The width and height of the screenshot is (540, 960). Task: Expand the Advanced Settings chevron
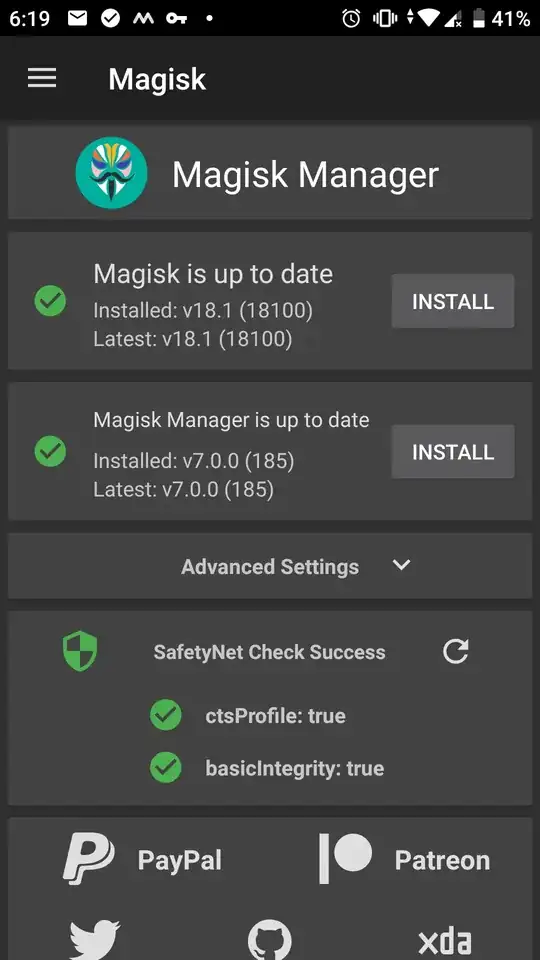[x=402, y=564]
